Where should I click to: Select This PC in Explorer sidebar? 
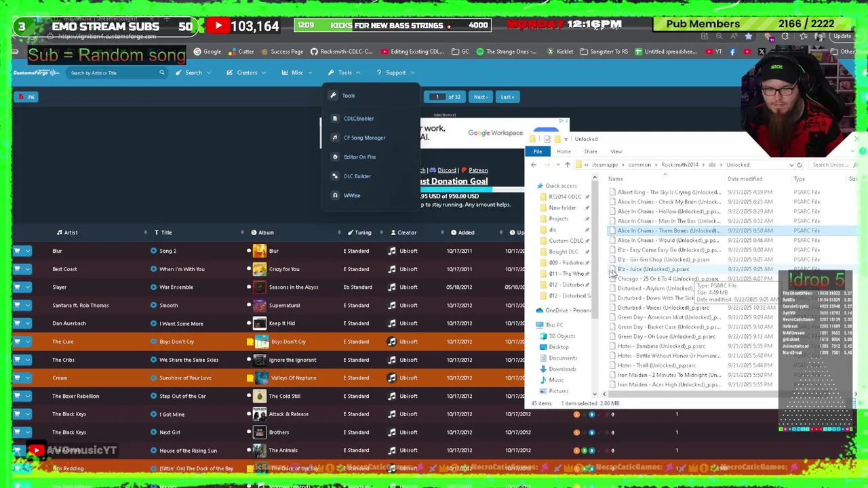pyautogui.click(x=554, y=325)
